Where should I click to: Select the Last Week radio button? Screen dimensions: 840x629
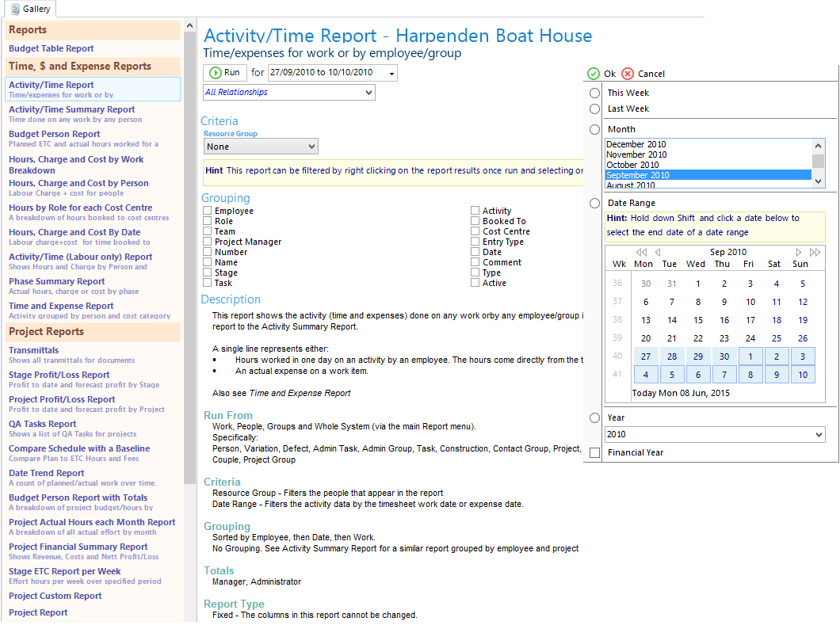pyautogui.click(x=594, y=109)
